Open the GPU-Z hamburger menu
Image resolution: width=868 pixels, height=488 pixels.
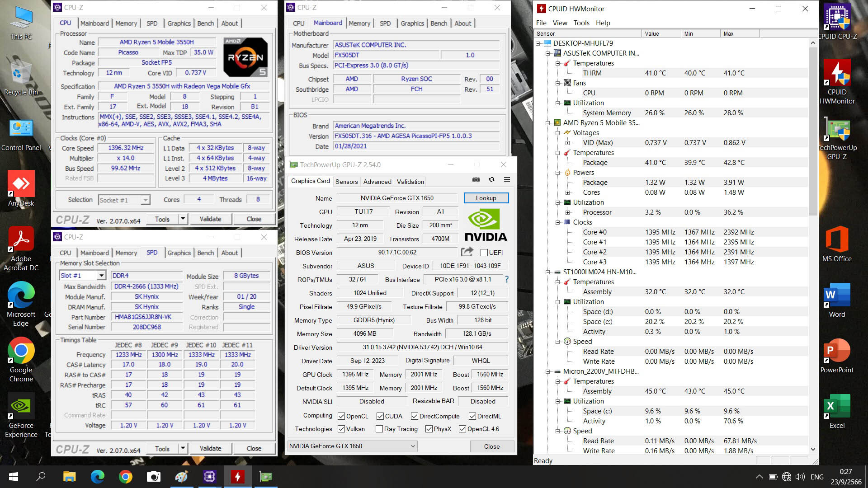pos(507,180)
